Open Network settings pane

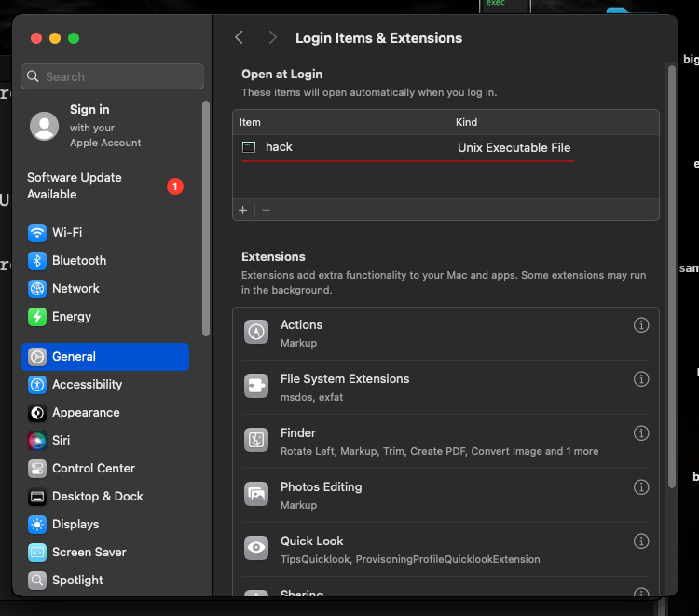click(75, 289)
